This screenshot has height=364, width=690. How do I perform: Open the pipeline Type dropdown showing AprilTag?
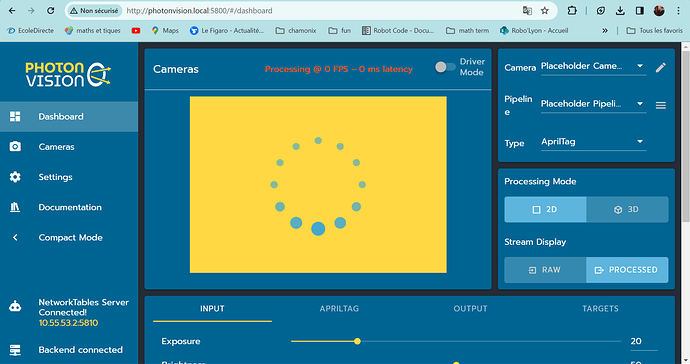click(x=593, y=142)
